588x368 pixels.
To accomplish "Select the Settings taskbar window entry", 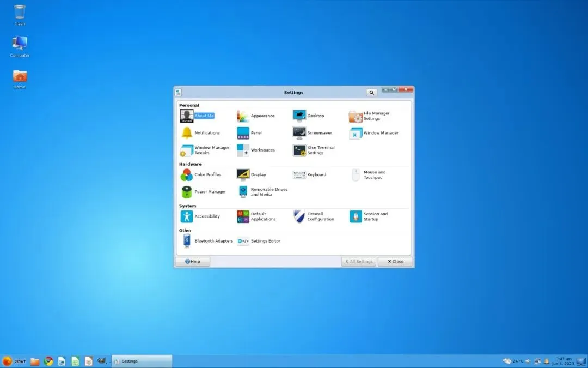I will pos(142,361).
